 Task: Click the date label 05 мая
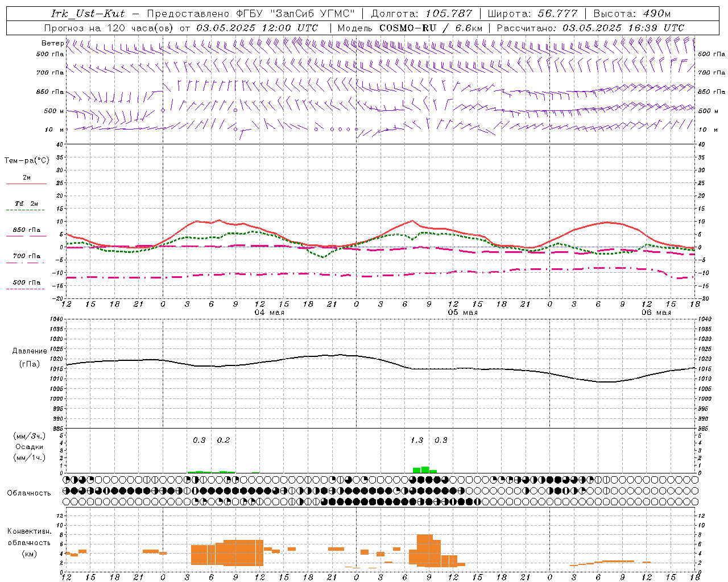(463, 313)
